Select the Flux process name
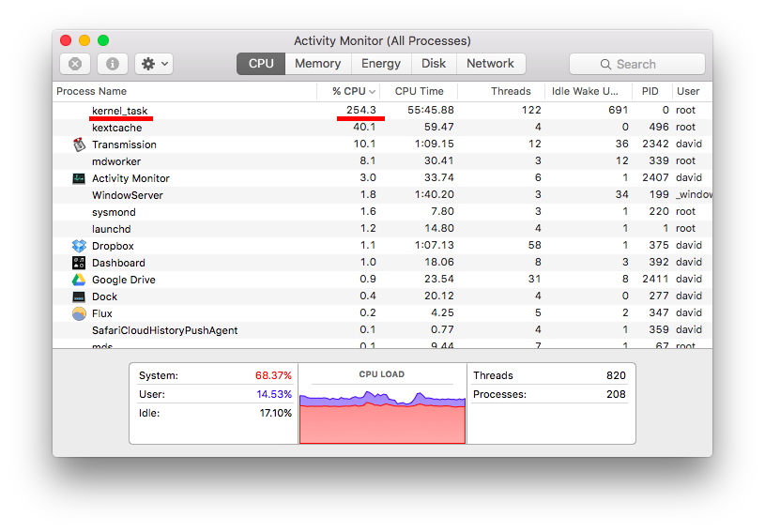The width and height of the screenshot is (765, 532). pos(102,313)
